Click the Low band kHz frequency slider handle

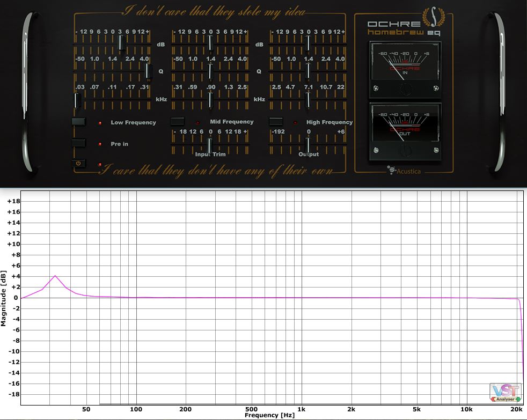(x=77, y=101)
